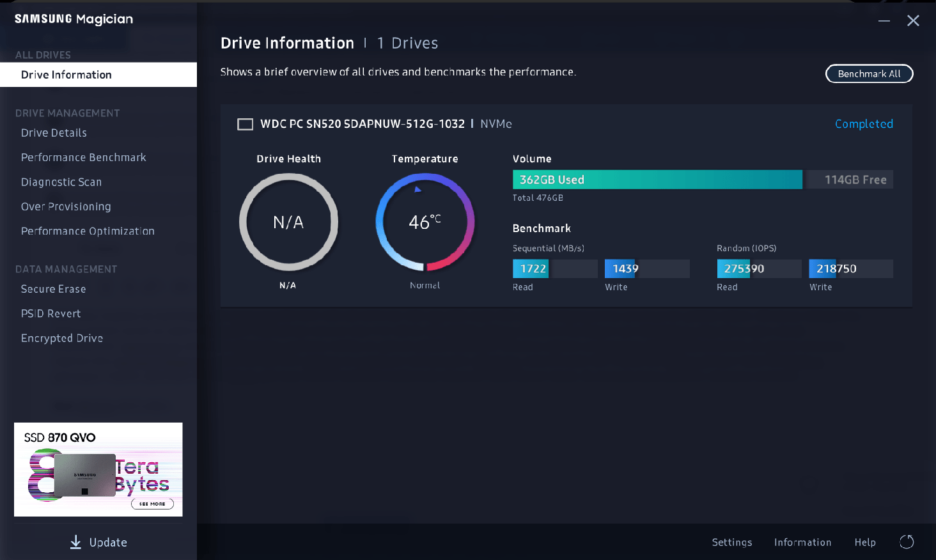
Task: Open Help from the bottom bar
Action: click(865, 542)
